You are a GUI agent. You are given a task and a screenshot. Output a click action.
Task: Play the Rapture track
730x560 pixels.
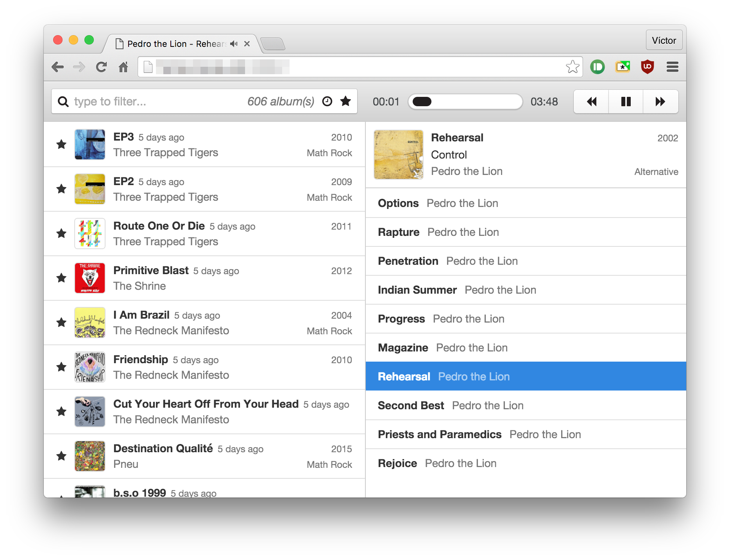click(x=526, y=232)
